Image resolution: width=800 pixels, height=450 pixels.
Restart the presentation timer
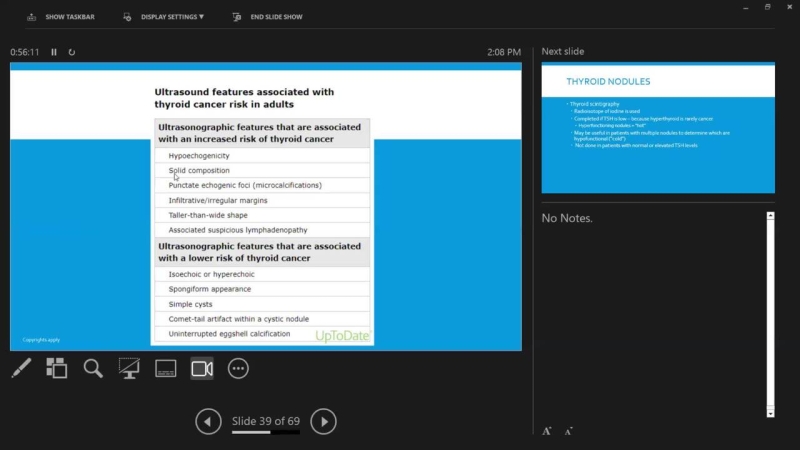(72, 52)
